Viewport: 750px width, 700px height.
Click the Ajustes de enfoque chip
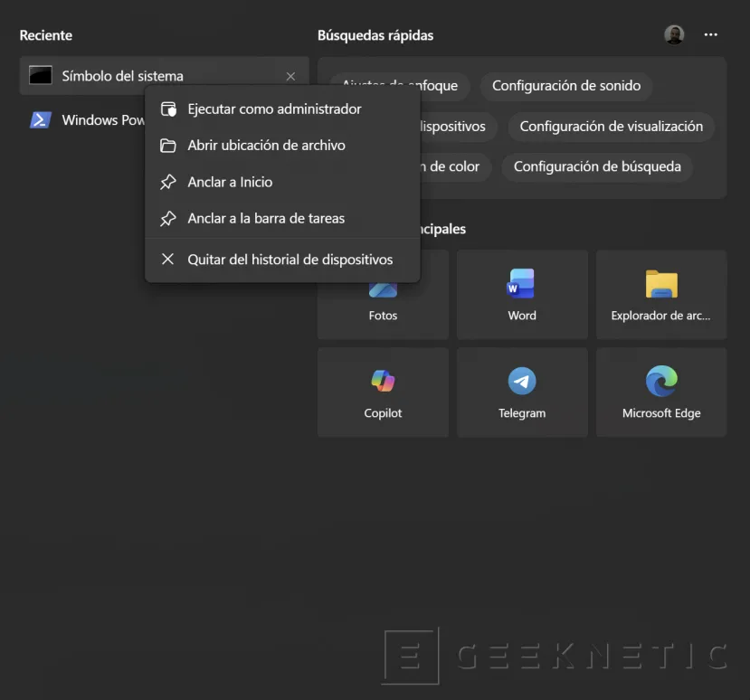pyautogui.click(x=399, y=86)
